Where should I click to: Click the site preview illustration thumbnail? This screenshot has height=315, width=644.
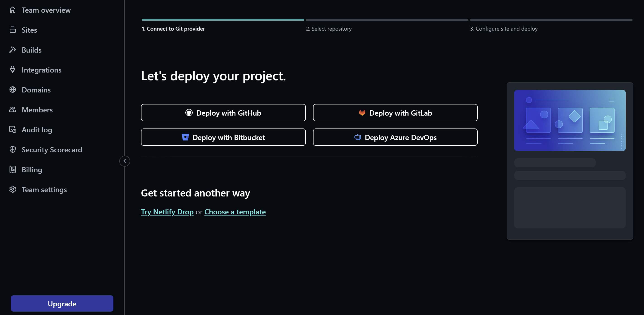pos(570,120)
